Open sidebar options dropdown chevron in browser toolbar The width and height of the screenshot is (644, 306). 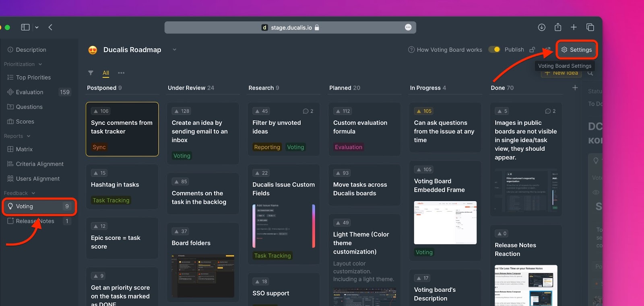tap(37, 27)
